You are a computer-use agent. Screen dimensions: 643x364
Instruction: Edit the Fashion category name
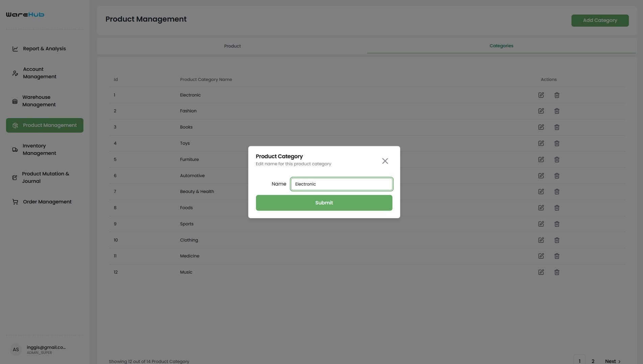541,111
